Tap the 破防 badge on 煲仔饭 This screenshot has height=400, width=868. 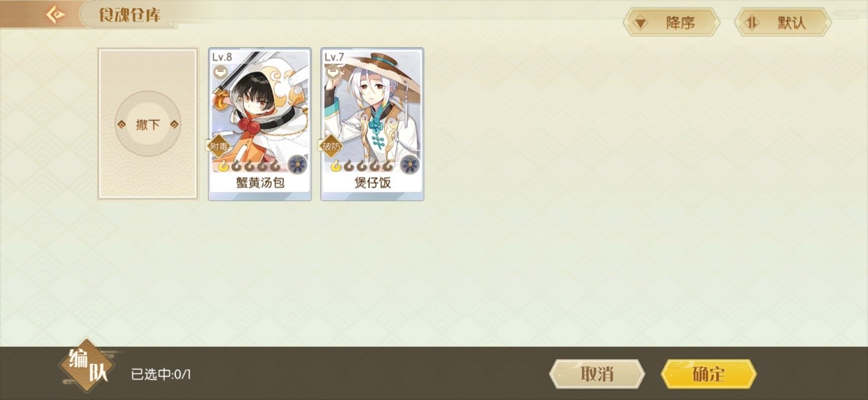pyautogui.click(x=331, y=146)
